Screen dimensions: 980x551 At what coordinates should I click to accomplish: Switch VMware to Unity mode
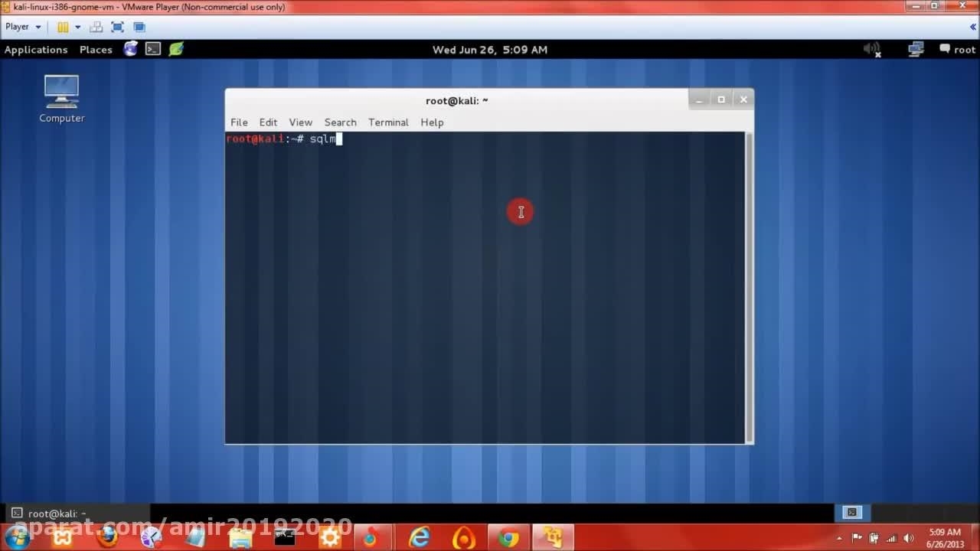[139, 27]
